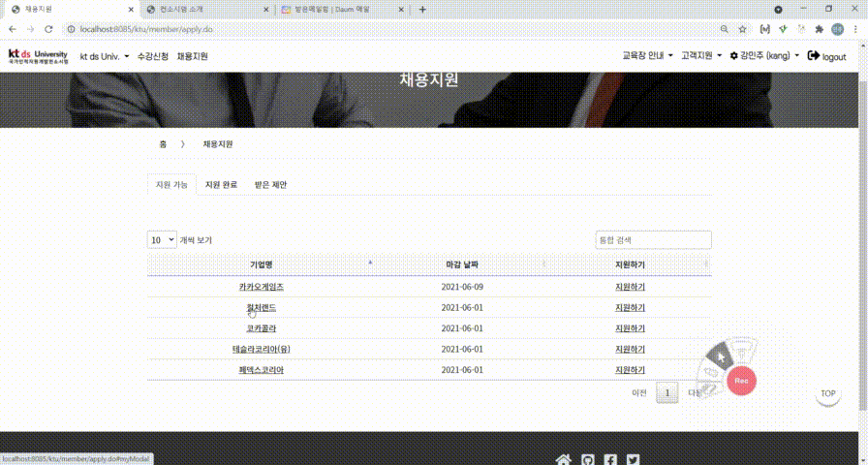Open the 카카오게임즈 company link

[262, 288]
